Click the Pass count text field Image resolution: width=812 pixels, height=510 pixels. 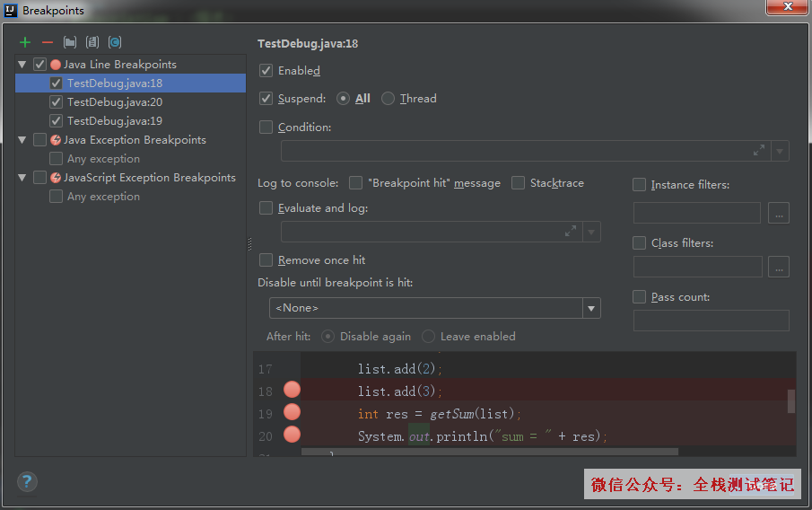712,321
